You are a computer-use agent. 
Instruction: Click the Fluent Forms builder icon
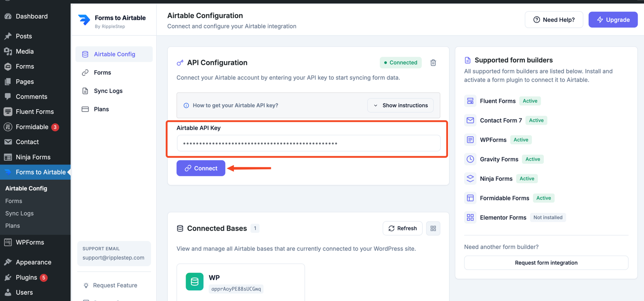[470, 101]
